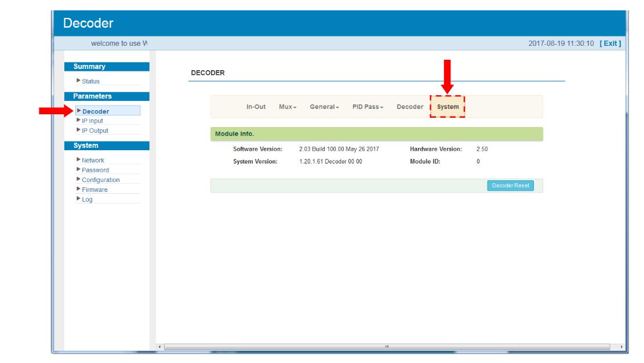Open the Configuration page
Viewport: 644px width, 363px height.
[100, 180]
